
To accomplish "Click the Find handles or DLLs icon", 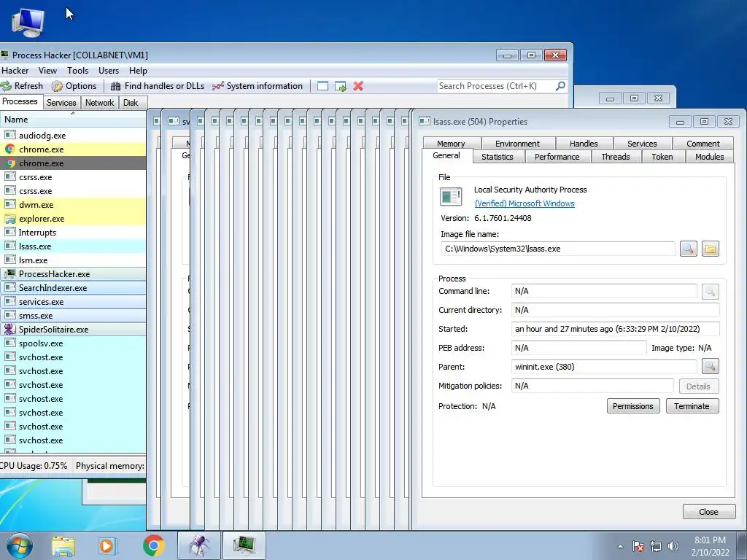I will pos(115,86).
